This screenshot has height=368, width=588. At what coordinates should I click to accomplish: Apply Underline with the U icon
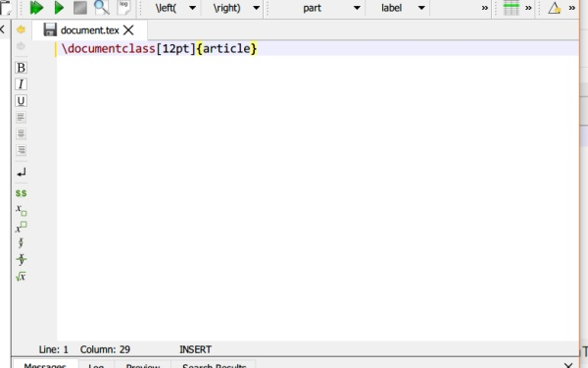pos(21,101)
